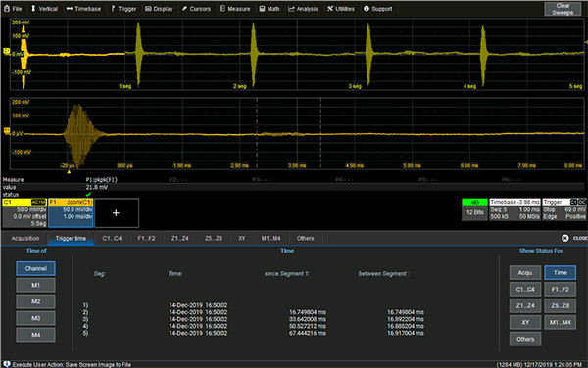Click the Clear Sweeps button

pos(563,9)
